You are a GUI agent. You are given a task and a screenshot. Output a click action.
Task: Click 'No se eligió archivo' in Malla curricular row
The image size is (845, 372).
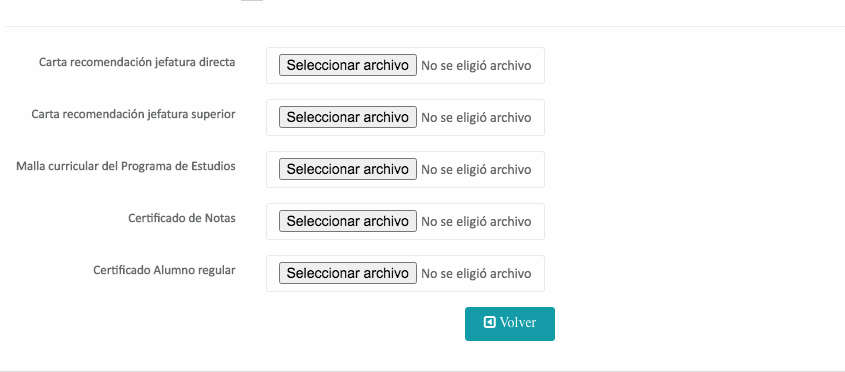476,170
